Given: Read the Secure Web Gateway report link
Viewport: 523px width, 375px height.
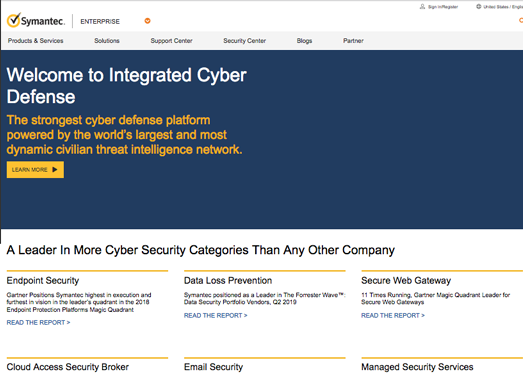Looking at the screenshot, I should click(x=393, y=316).
